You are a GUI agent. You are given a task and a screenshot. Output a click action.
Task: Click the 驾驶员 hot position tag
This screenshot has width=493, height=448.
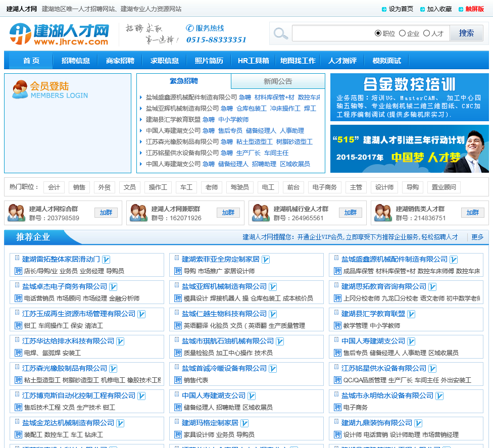(239, 187)
